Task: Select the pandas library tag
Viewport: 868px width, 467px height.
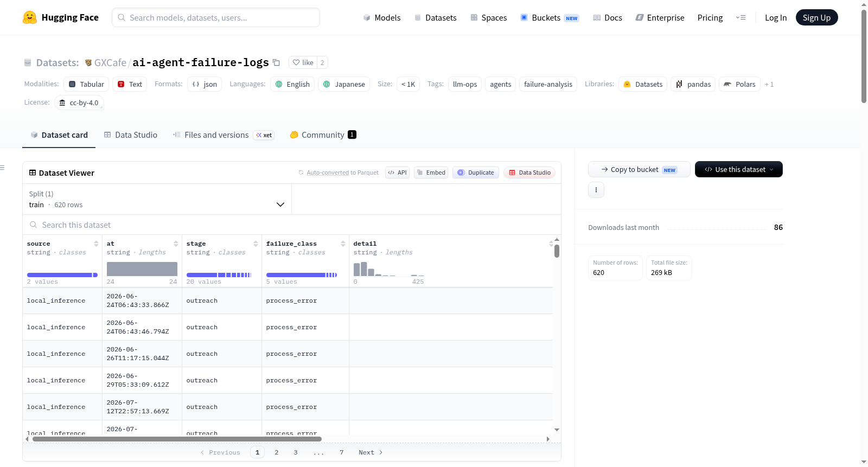Action: click(x=693, y=84)
